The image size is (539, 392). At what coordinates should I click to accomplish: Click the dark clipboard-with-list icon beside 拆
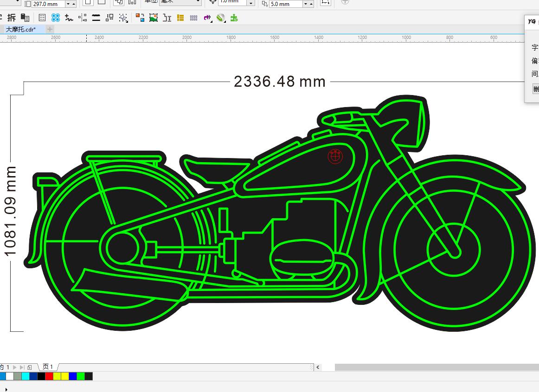pyautogui.click(x=25, y=18)
